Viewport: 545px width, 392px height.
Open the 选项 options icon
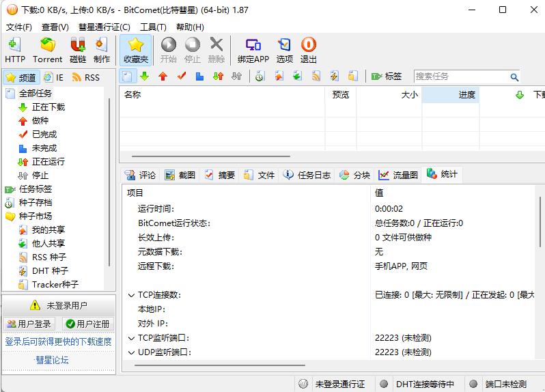tap(285, 50)
